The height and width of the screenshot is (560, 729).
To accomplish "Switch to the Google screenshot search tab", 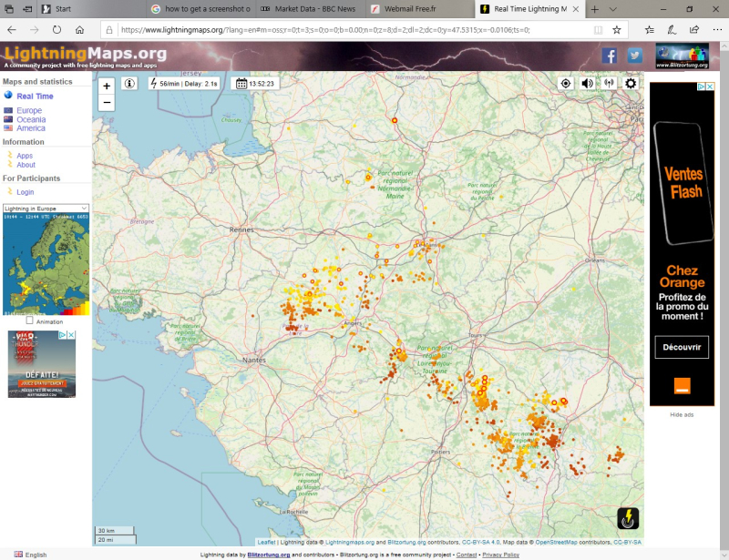I will click(200, 9).
